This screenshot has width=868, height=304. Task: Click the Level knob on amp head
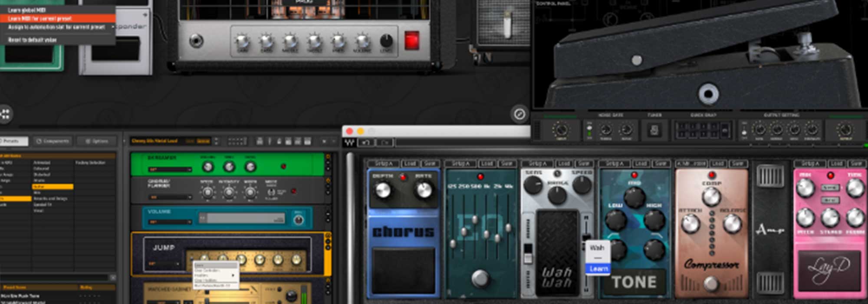pyautogui.click(x=386, y=41)
